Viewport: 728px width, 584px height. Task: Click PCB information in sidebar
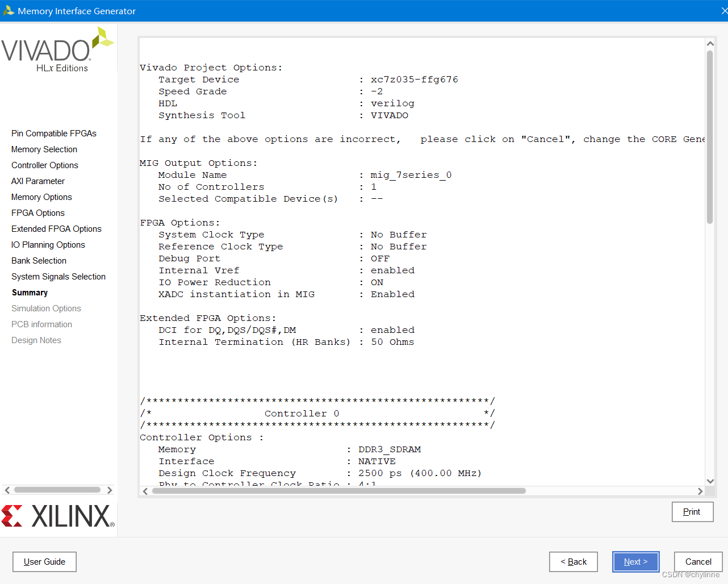(x=41, y=324)
